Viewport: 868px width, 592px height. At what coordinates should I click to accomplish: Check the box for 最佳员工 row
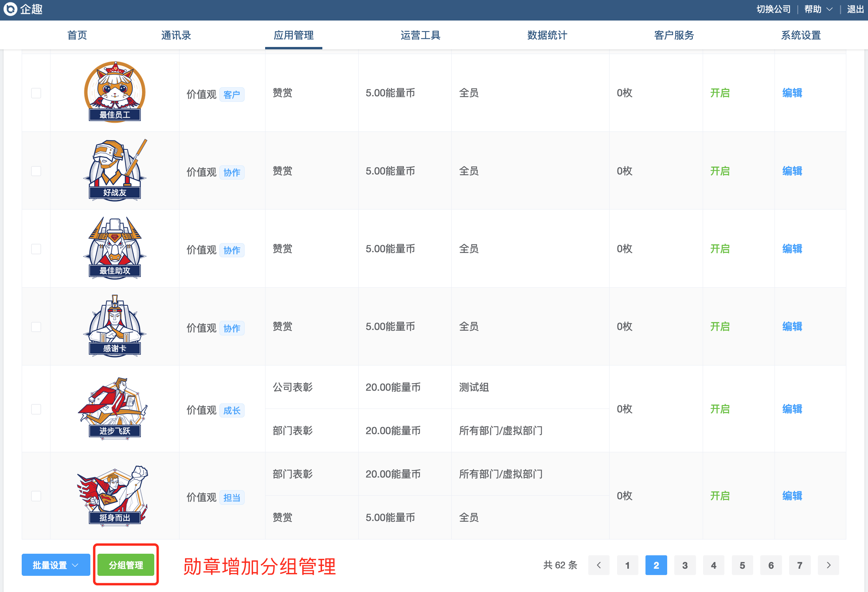(36, 93)
